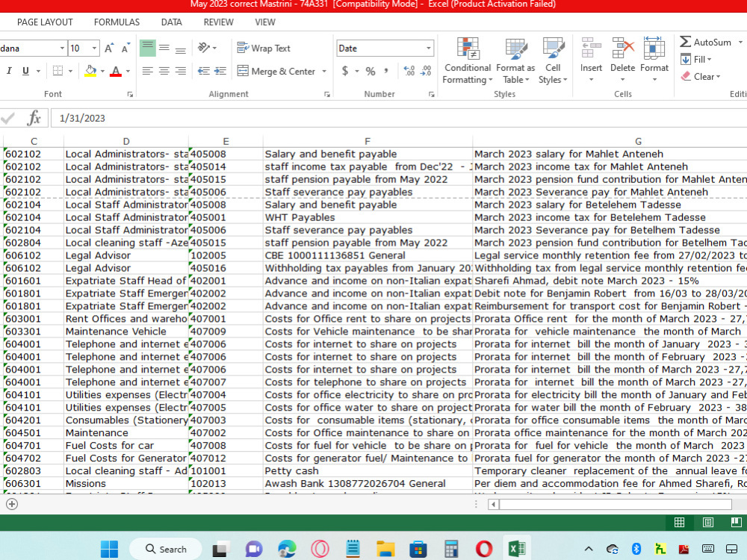
Task: Apply Accounting Number Format dollar icon
Action: 345,71
